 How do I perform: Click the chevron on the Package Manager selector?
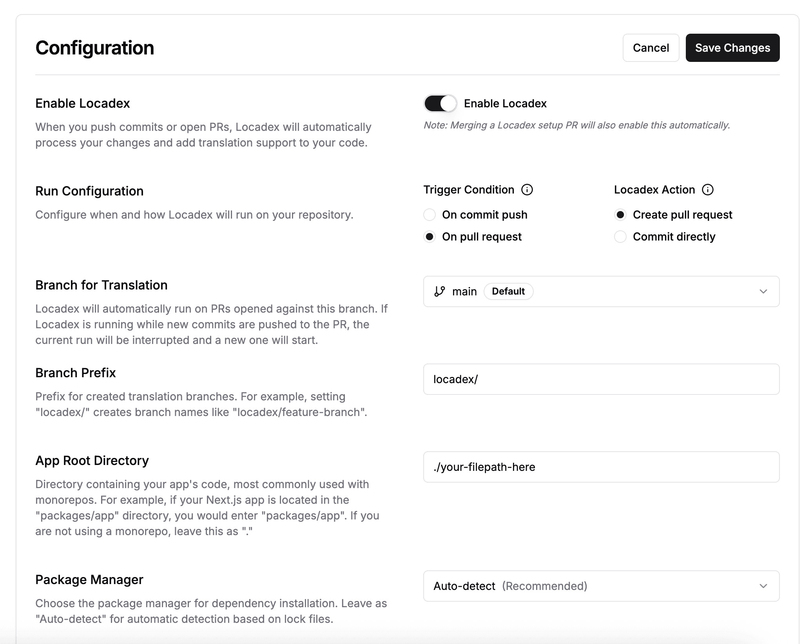(763, 586)
